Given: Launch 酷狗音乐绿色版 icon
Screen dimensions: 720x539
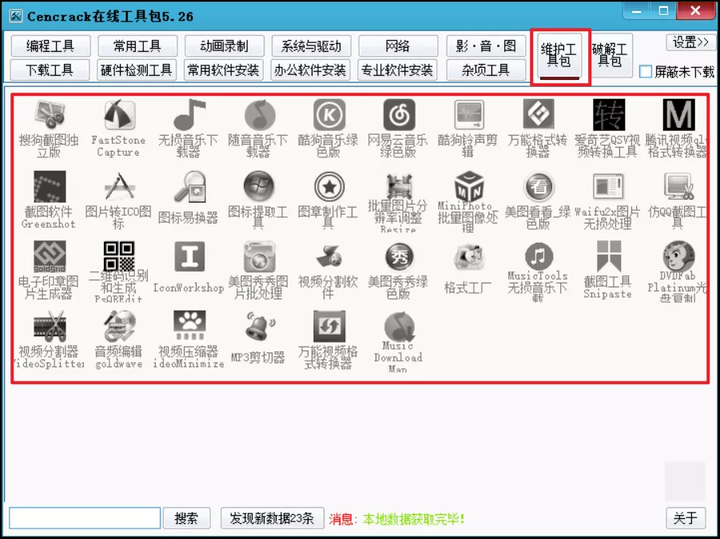Looking at the screenshot, I should [x=328, y=115].
